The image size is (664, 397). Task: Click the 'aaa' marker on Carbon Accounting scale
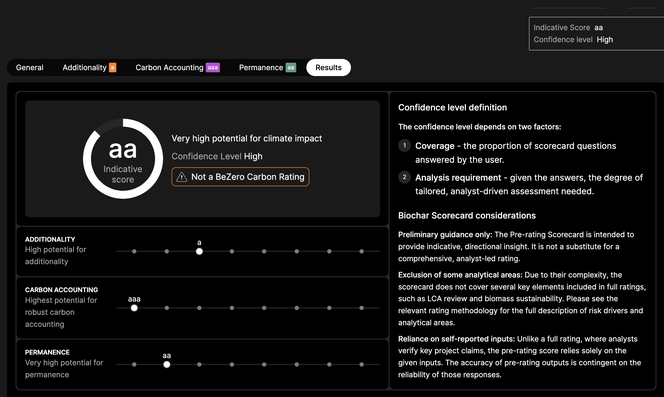(134, 308)
